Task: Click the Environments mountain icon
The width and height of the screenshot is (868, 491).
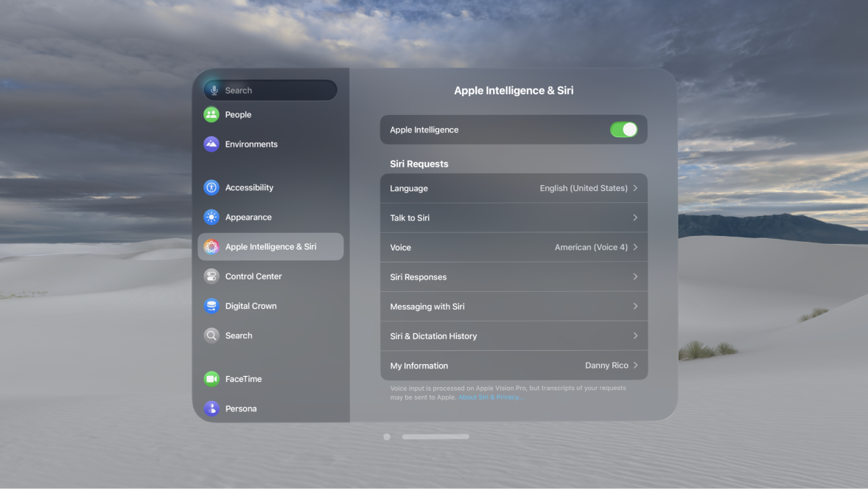Action: point(211,144)
